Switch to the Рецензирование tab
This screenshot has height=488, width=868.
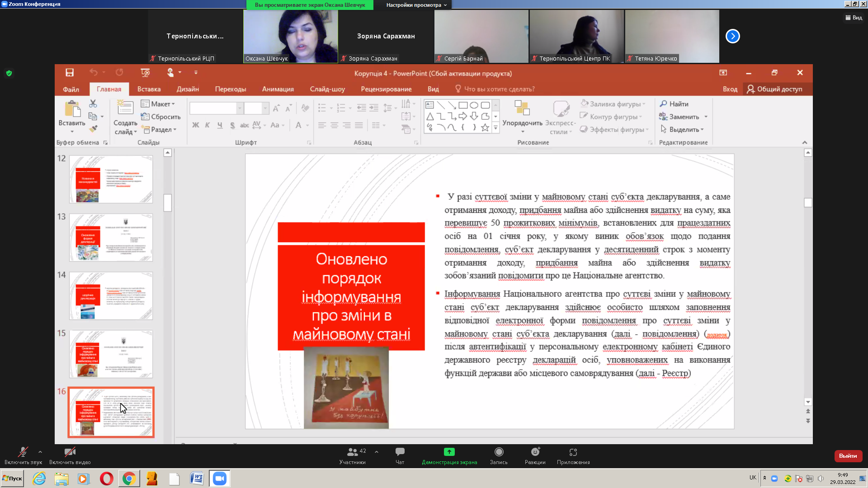coord(386,89)
